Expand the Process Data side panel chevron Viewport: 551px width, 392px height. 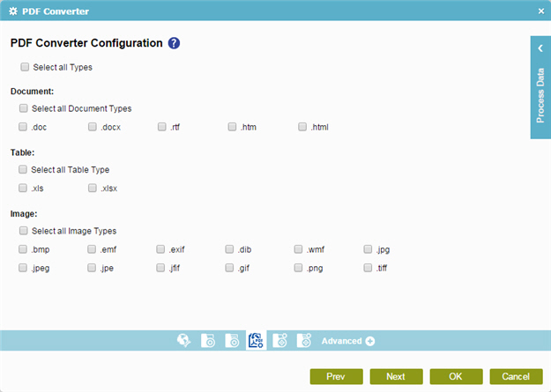point(540,48)
